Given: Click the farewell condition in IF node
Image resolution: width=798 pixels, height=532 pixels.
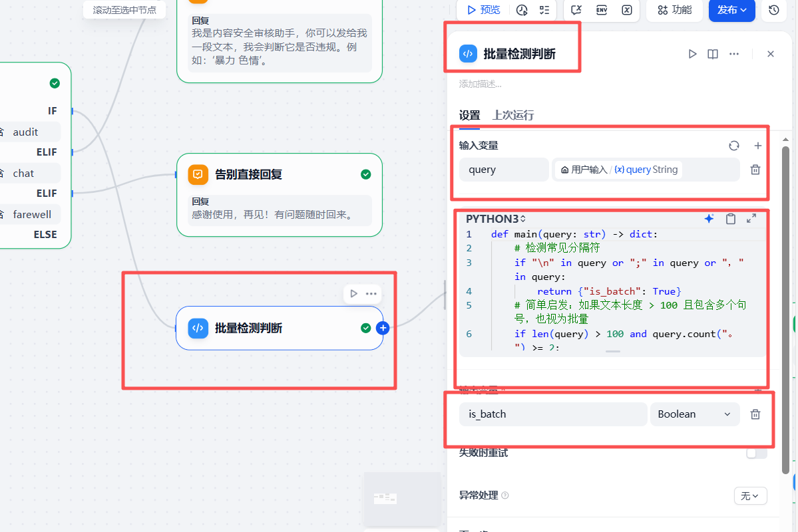Looking at the screenshot, I should pyautogui.click(x=31, y=215).
